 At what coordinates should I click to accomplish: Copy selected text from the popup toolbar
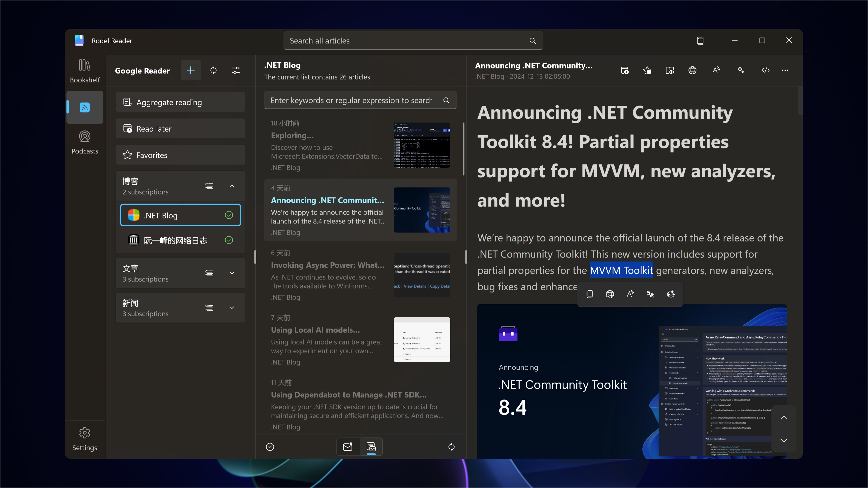pyautogui.click(x=589, y=294)
